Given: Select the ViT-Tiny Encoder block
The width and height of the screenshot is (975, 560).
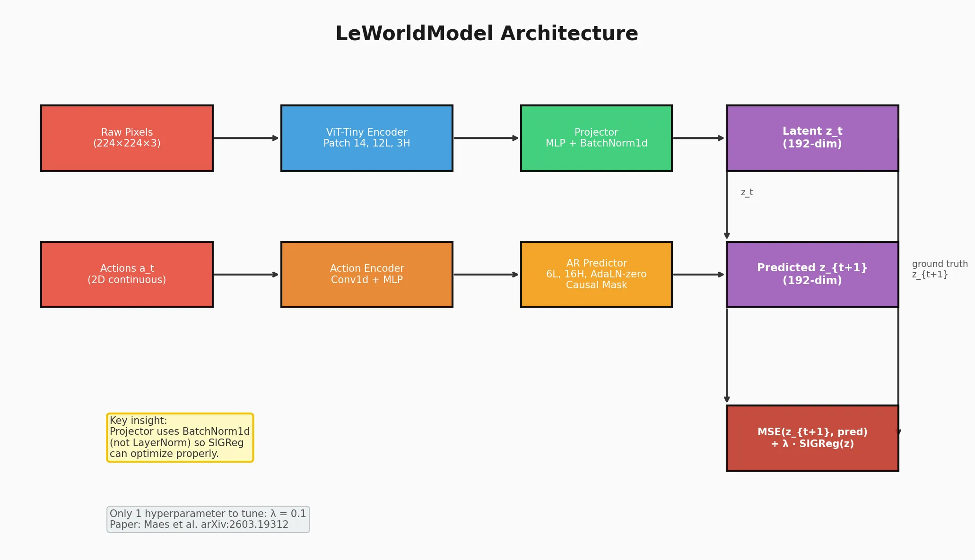Looking at the screenshot, I should coord(366,138).
